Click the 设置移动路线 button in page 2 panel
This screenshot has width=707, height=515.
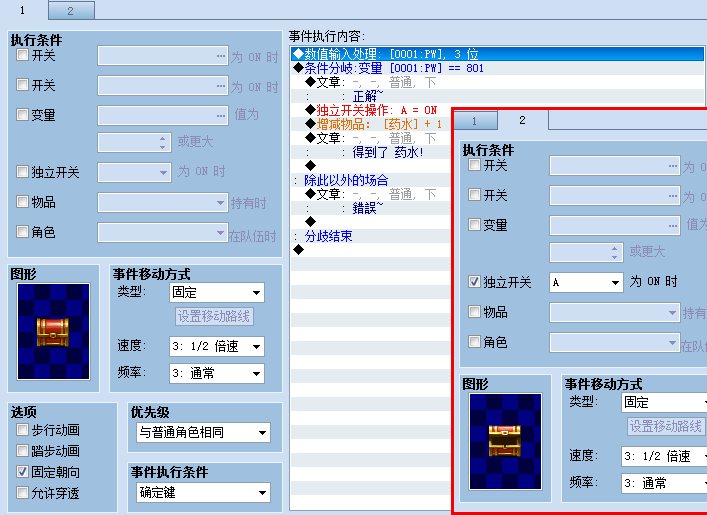(x=666, y=426)
